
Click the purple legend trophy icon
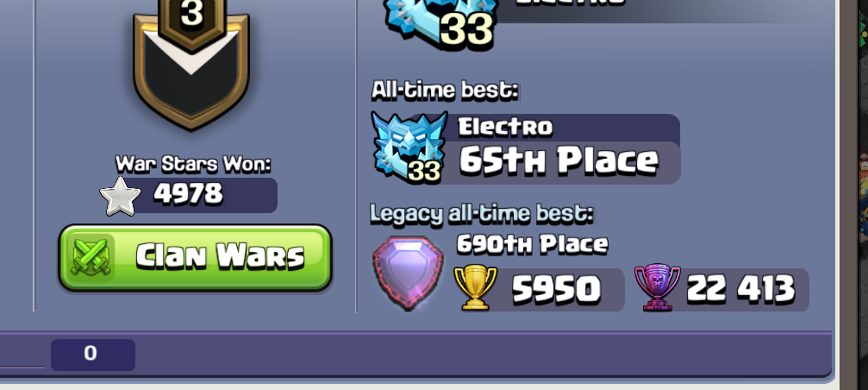(x=657, y=287)
